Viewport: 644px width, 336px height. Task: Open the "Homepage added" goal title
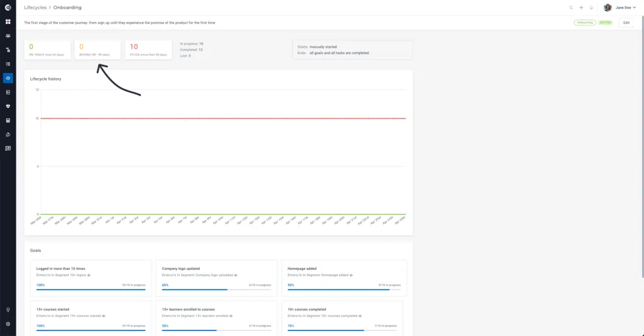tap(302, 269)
